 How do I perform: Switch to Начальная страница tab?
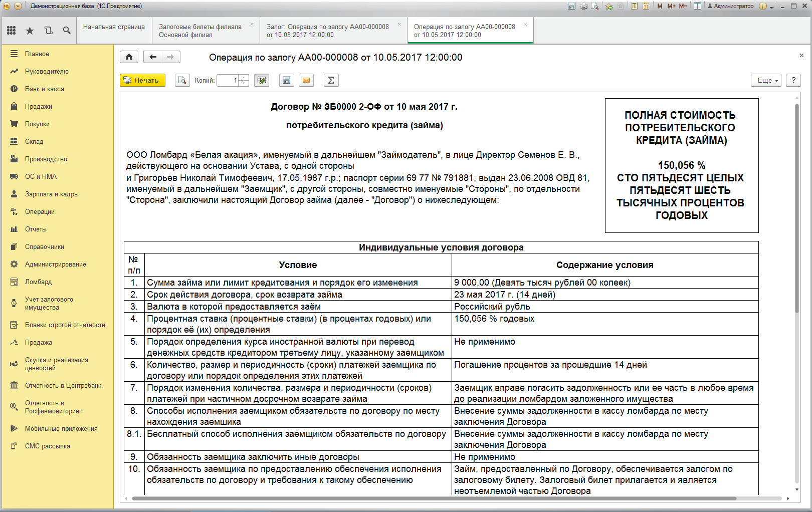(x=114, y=27)
